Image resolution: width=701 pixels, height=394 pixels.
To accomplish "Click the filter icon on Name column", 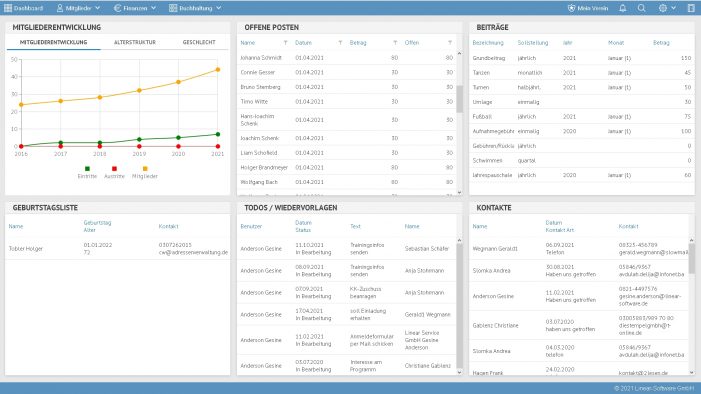I will [x=285, y=43].
